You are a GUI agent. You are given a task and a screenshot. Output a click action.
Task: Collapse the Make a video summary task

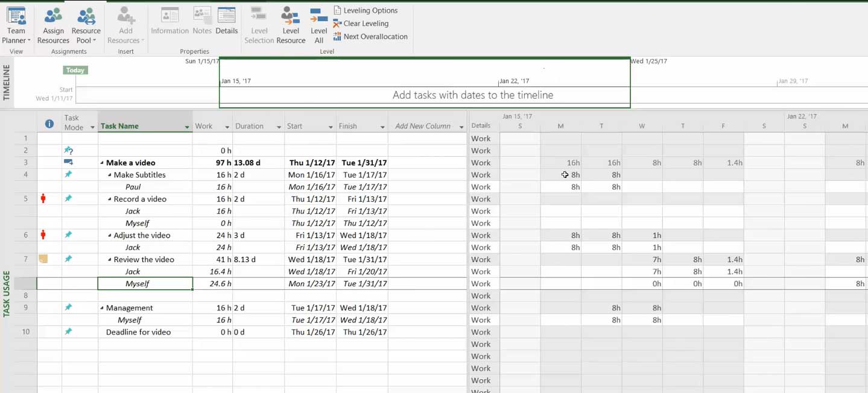(x=102, y=163)
